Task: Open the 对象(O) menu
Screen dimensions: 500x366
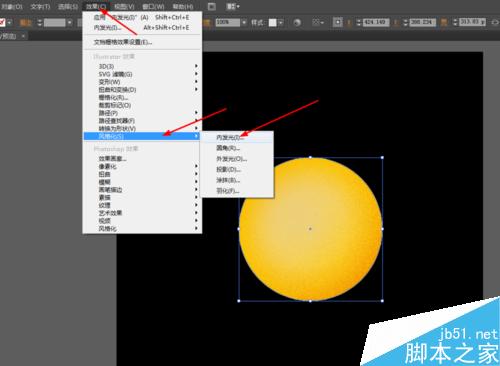Action: point(12,7)
